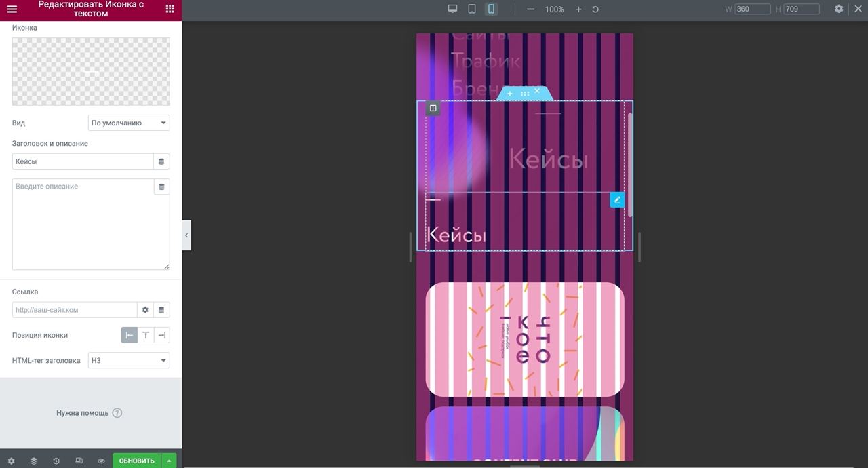Zoom in with the plus icon
The image size is (868, 468).
(x=578, y=9)
